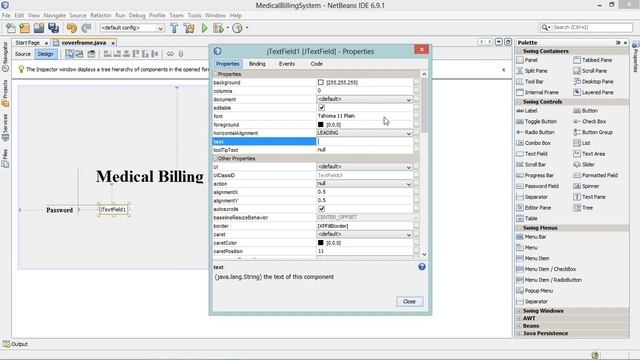Screen dimensions: 640x360
Task: Toggle the autoscrolls checkbox
Action: (322, 209)
